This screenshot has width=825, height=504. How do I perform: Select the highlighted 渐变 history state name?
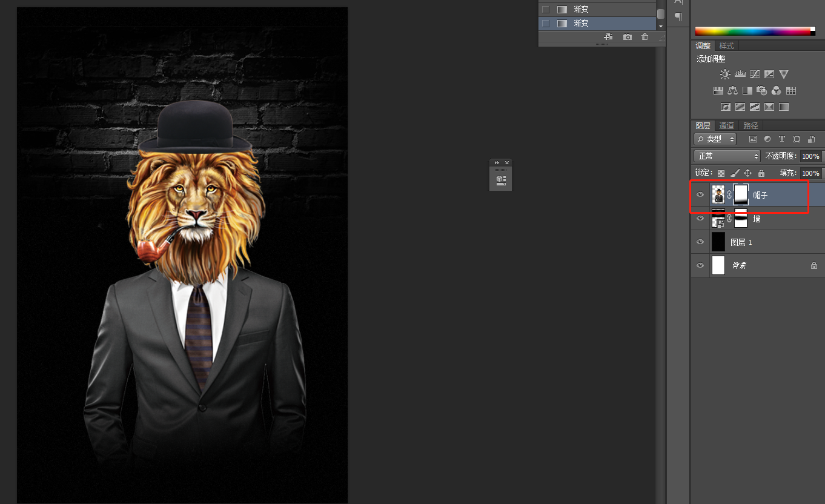pyautogui.click(x=581, y=24)
